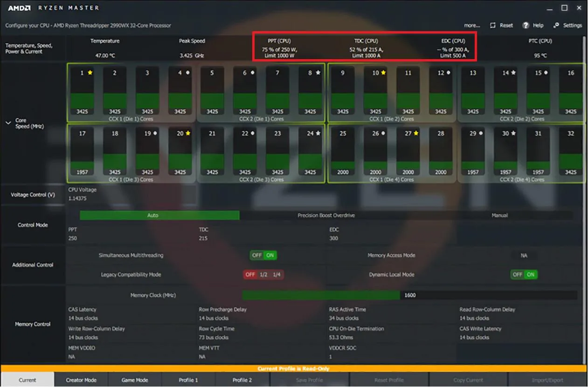Open the Profile 2 tab
The image size is (588, 387).
242,380
